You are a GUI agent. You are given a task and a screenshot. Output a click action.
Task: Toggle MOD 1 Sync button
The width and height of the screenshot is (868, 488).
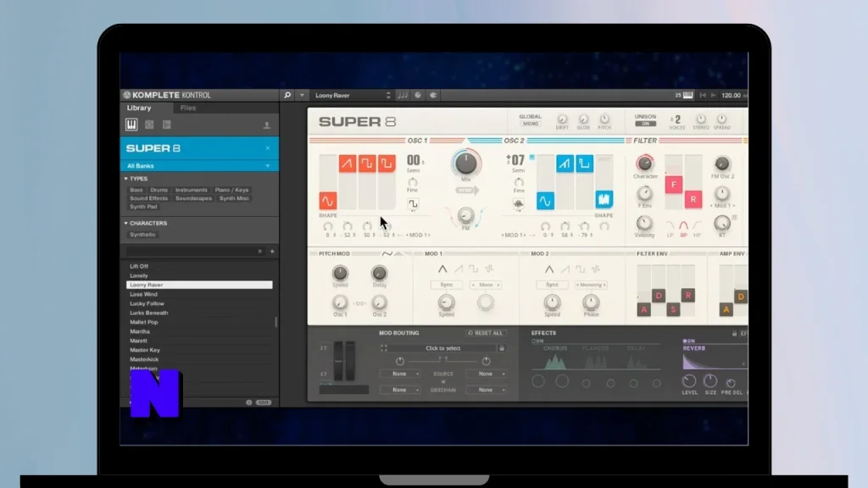(x=446, y=285)
